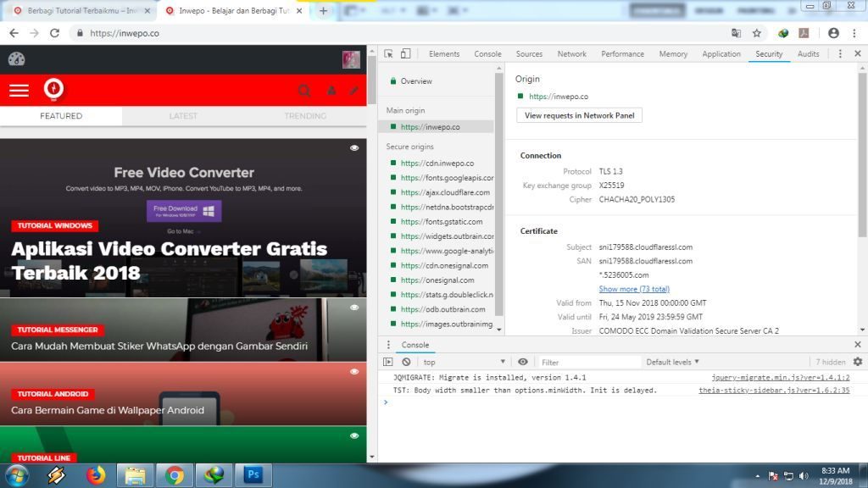Switch to the Memory tab
The width and height of the screenshot is (868, 488).
click(673, 53)
